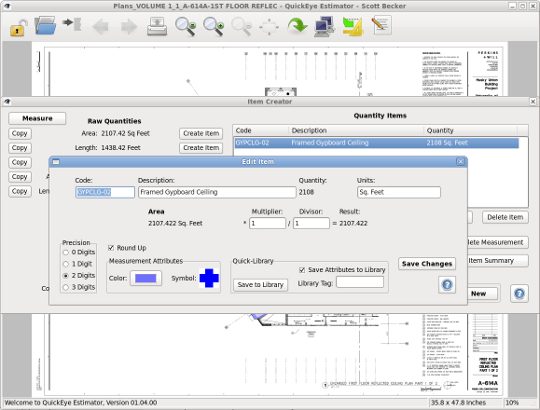Select the pan/move arrows tool
The image size is (540, 410).
tap(269, 27)
